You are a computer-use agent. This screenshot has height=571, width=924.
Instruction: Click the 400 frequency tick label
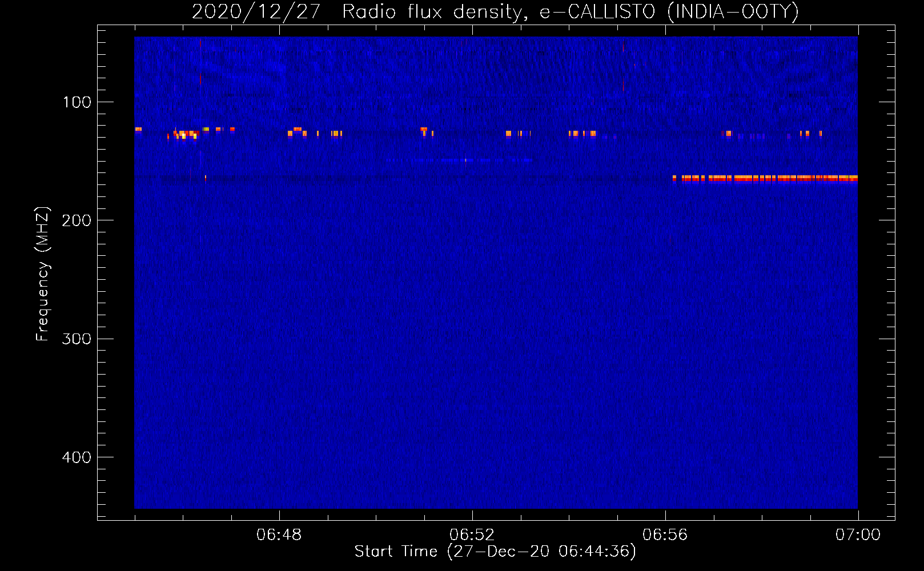[x=77, y=457]
